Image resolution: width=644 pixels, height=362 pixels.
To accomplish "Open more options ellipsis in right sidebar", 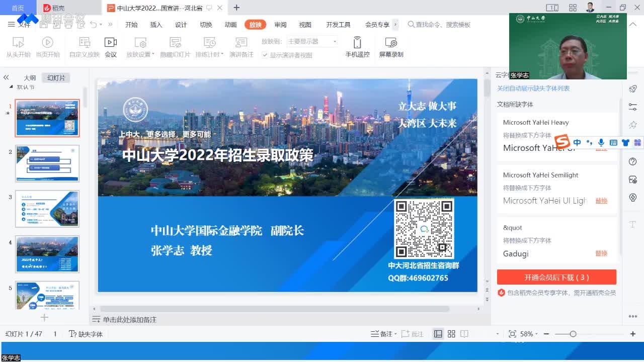I will coord(633,316).
